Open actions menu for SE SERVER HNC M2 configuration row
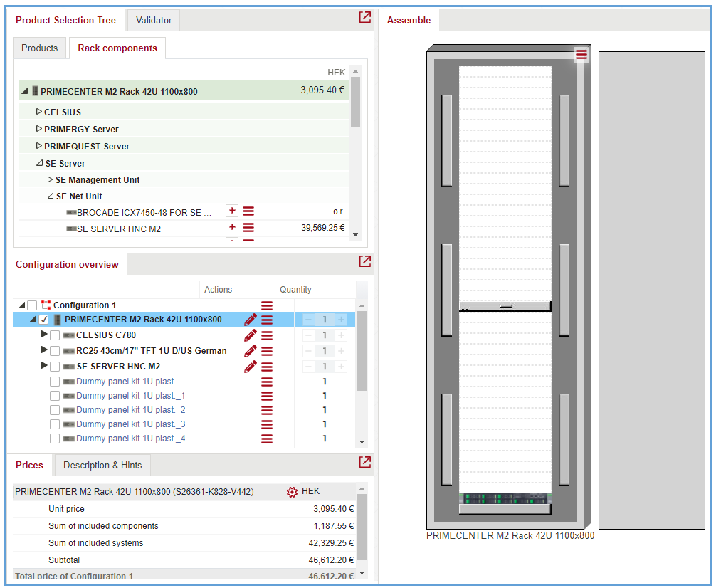 [267, 367]
